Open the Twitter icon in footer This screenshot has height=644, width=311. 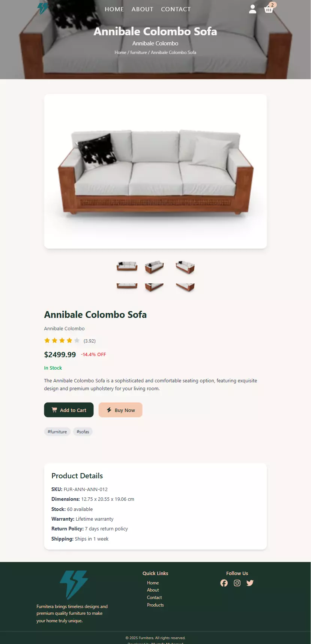point(250,583)
